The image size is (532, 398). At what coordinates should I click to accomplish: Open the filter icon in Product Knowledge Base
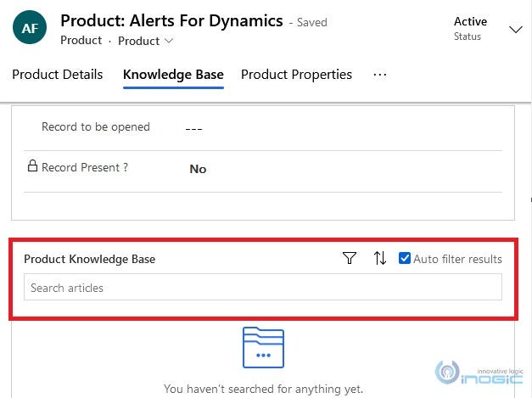tap(349, 258)
